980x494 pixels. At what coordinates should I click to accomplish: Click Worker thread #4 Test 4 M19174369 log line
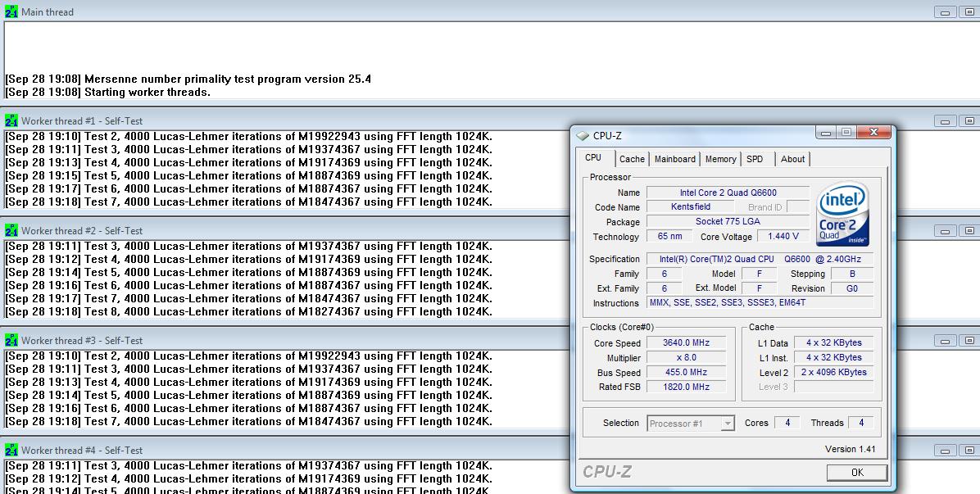[x=249, y=479]
